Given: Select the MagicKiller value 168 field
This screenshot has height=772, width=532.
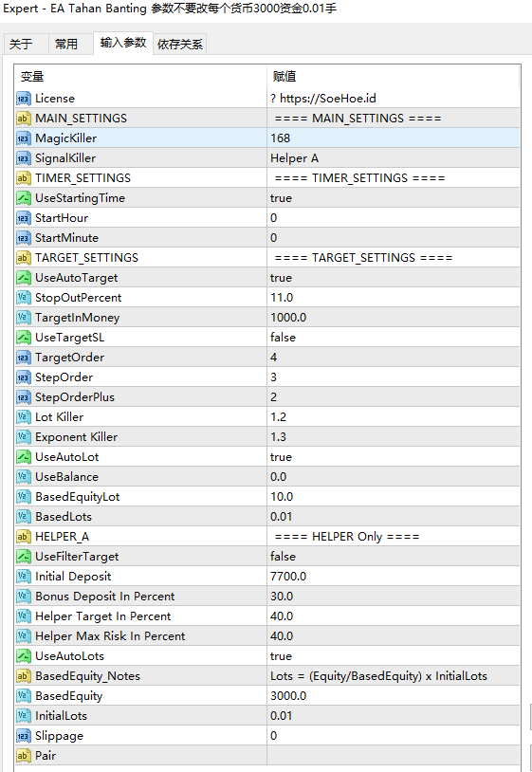Looking at the screenshot, I should [393, 138].
